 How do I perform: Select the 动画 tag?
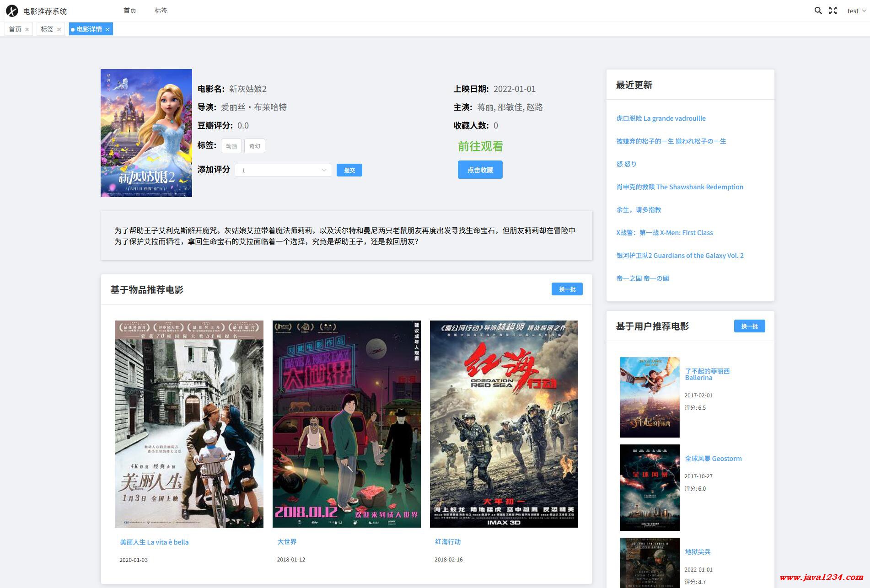coord(231,146)
